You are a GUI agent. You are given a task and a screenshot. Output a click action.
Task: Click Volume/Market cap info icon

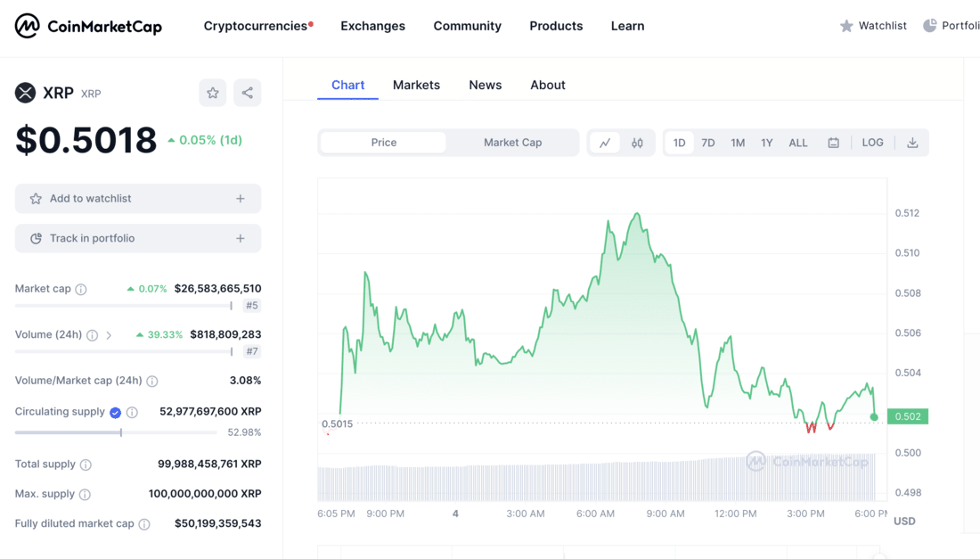[x=151, y=381]
